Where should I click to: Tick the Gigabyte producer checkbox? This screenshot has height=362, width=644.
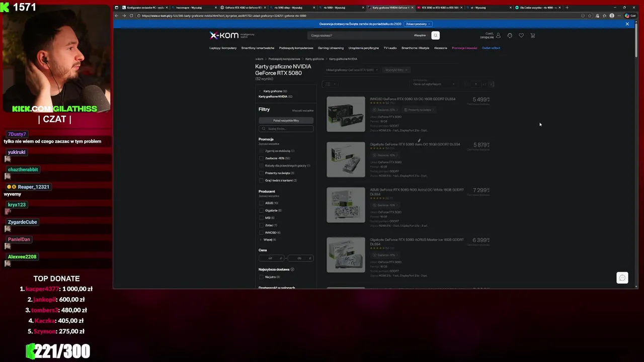pyautogui.click(x=261, y=210)
